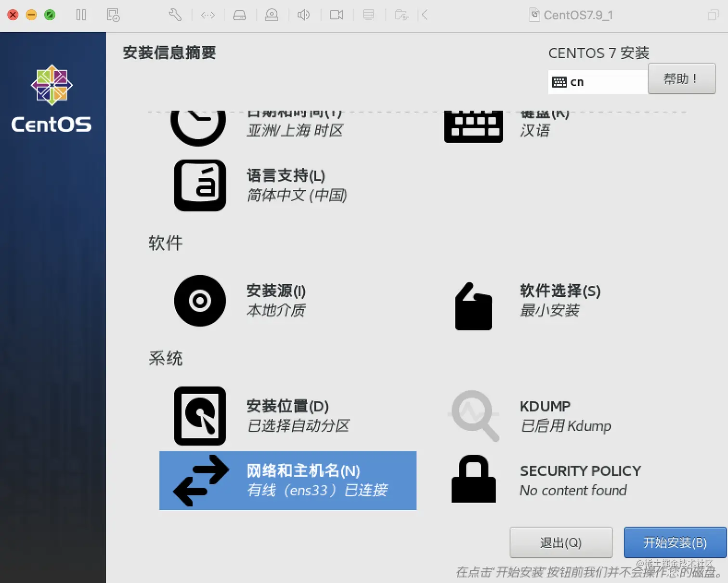Image resolution: width=728 pixels, height=583 pixels.
Task: Click 安装位置(D) label
Action: 287,406
